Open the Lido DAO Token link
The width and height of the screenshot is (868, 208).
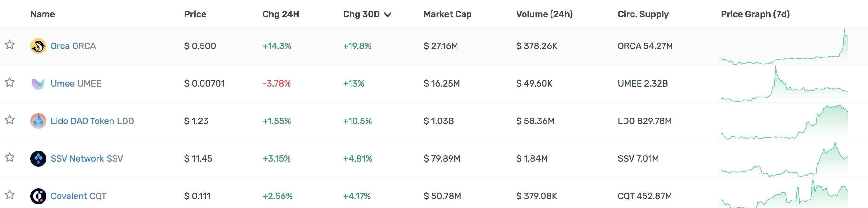click(82, 121)
